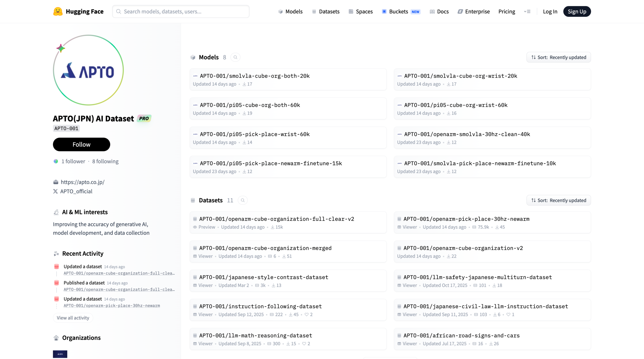Go to Spaces in top navigation
The width and height of the screenshot is (644, 359).
tap(360, 12)
